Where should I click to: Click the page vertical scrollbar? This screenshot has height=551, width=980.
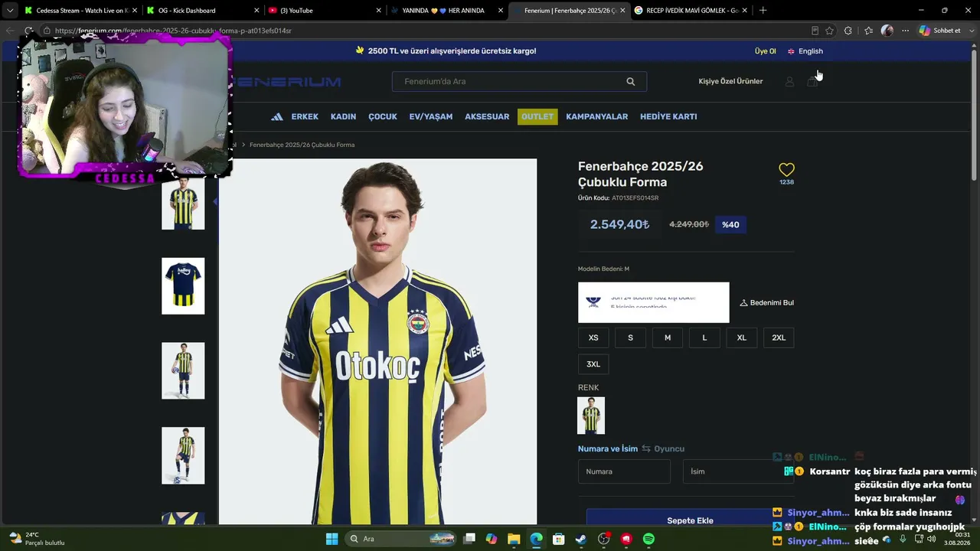[x=975, y=115]
